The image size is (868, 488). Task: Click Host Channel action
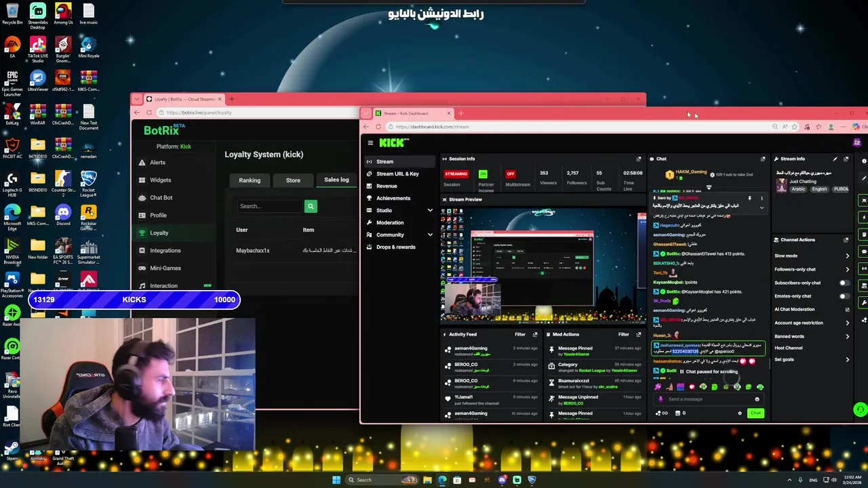point(788,348)
